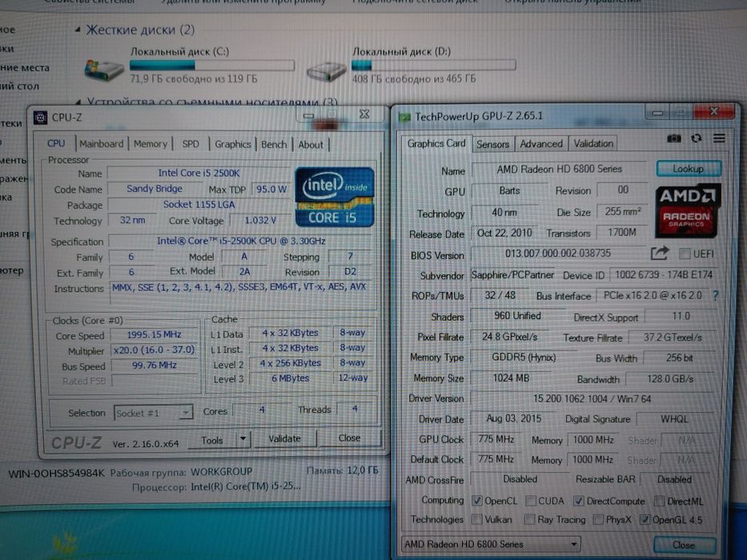The width and height of the screenshot is (747, 560).
Task: Collapse the Hard Disks (2) group
Action: [x=78, y=30]
